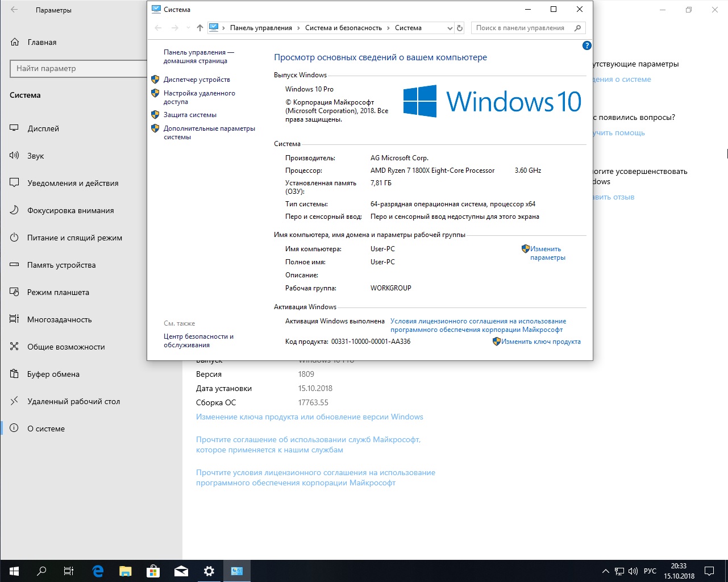Open taskbar search magnifier
Image resolution: width=728 pixels, height=582 pixels.
click(x=41, y=571)
